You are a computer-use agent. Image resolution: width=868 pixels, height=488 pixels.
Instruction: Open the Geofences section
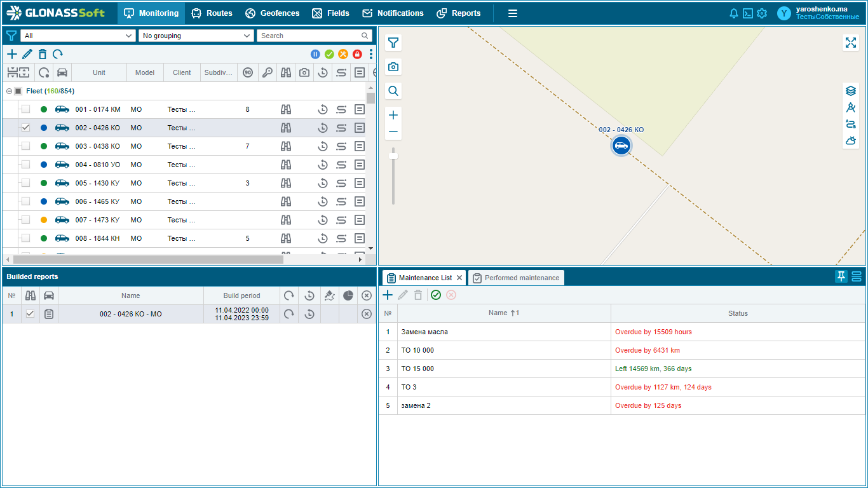(272, 13)
